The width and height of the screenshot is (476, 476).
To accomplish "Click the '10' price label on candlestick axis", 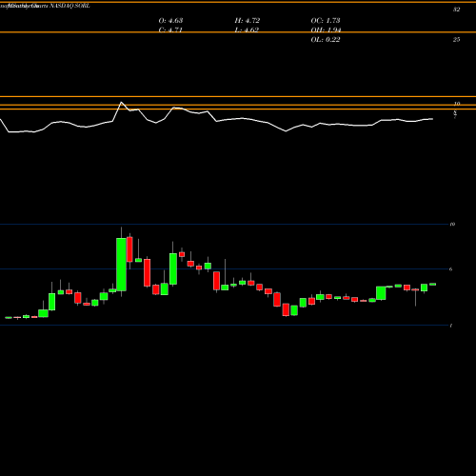I will click(452, 225).
